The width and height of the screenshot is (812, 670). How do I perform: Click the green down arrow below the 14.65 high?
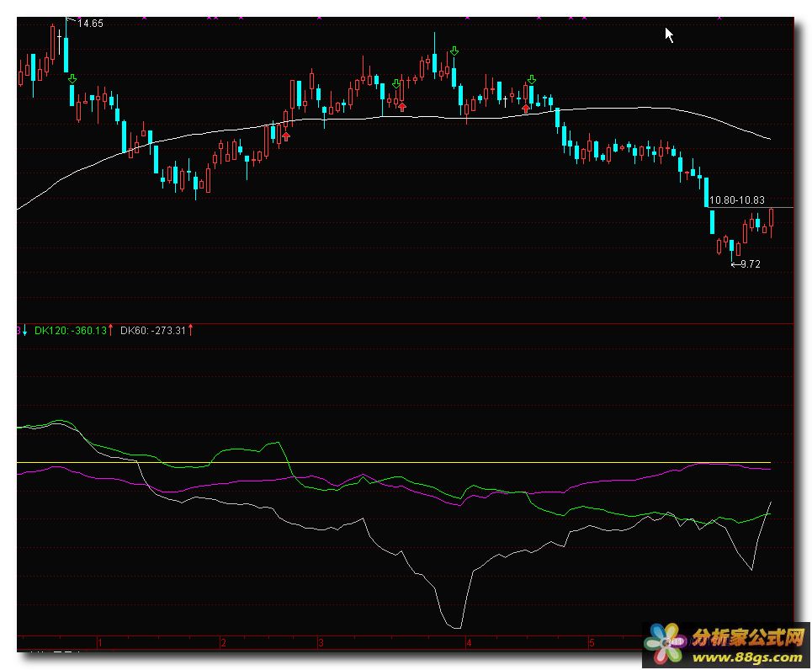[x=72, y=79]
